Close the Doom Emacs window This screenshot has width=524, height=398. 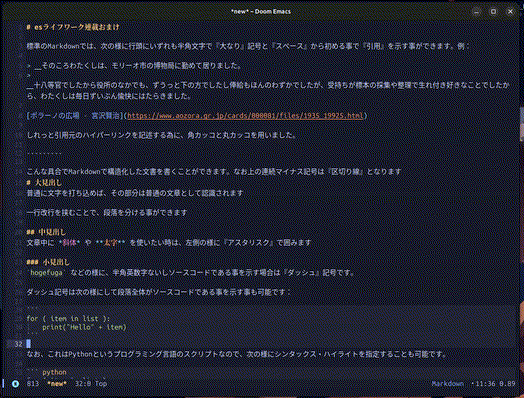click(x=510, y=12)
